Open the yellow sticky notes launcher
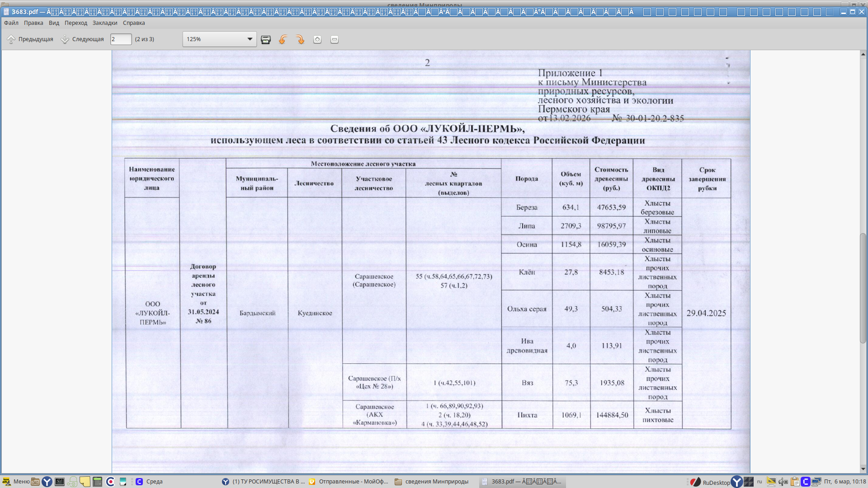The width and height of the screenshot is (868, 488). 85,482
